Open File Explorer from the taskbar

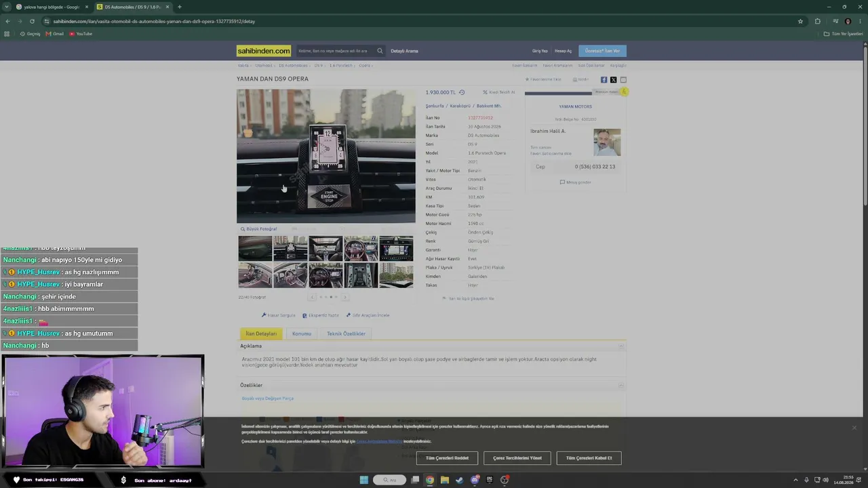tap(444, 480)
